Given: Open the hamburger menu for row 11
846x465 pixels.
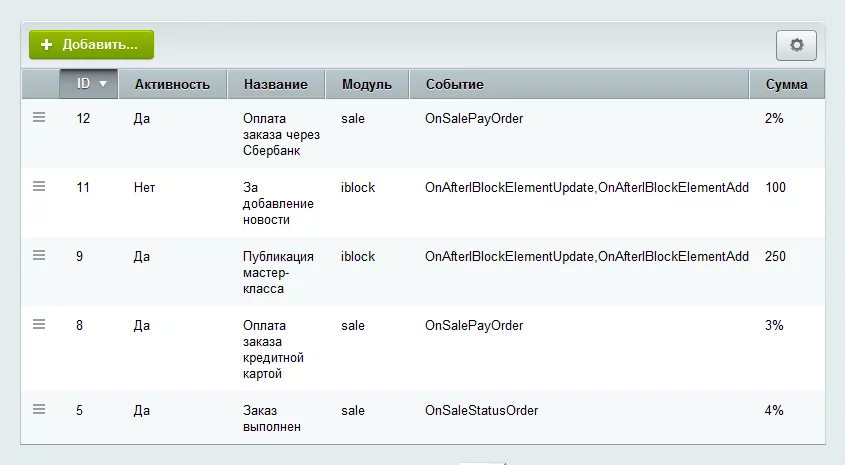Looking at the screenshot, I should point(39,186).
